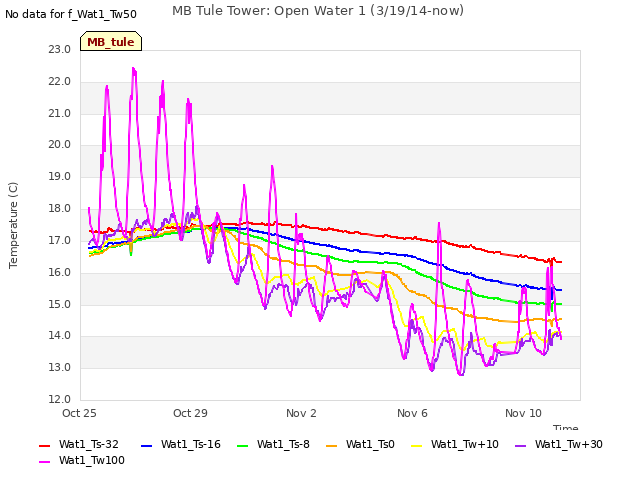
Task: Click the 23.0 y-axis tick label
Action: pos(60,49)
